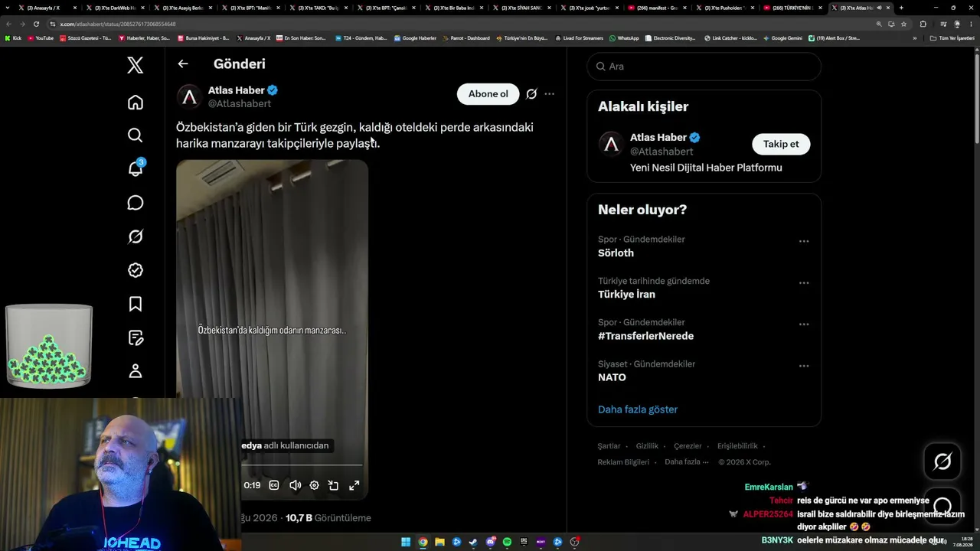Open the YouTube bookmark

[41, 37]
